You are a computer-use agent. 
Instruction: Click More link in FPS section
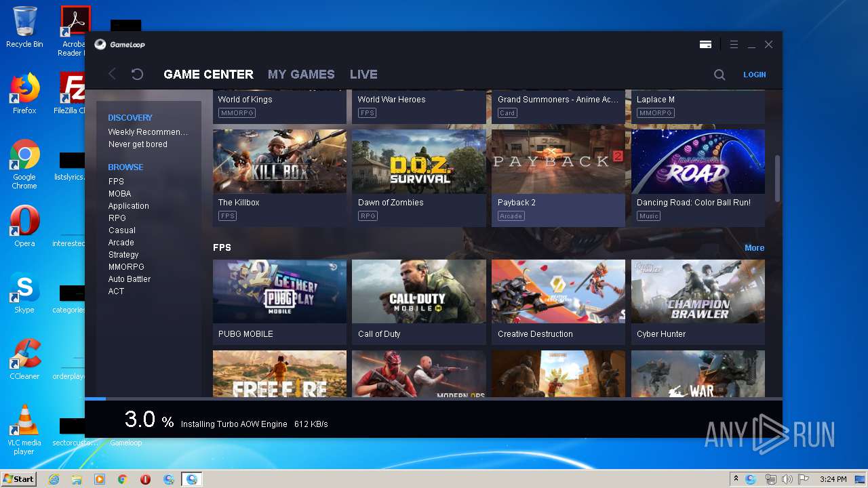pyautogui.click(x=754, y=248)
